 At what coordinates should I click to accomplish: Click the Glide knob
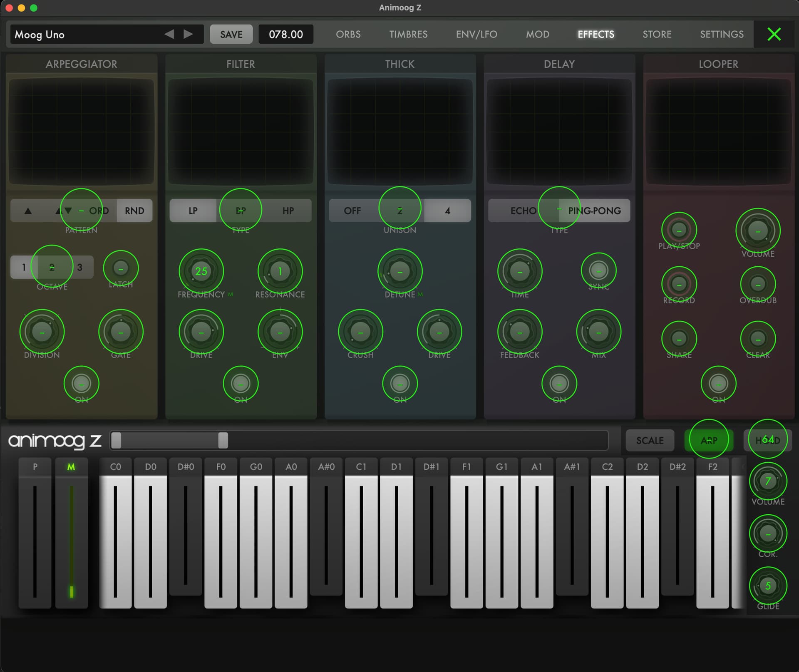tap(768, 586)
